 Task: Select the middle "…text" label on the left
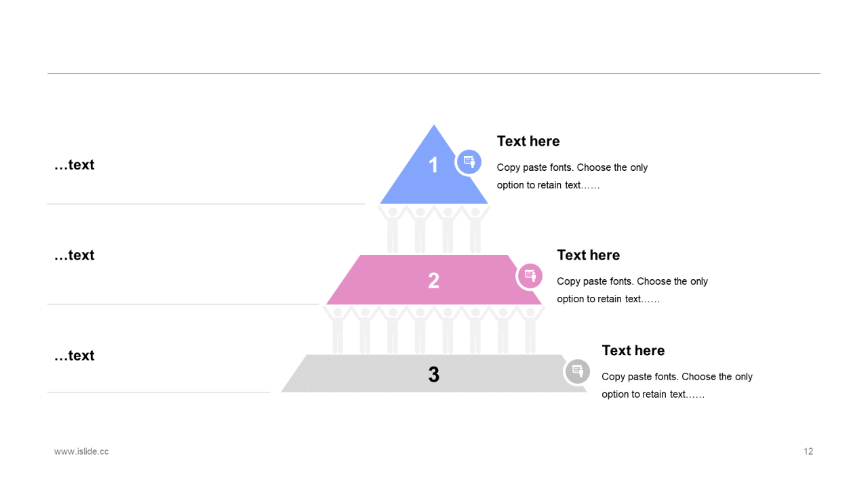[x=75, y=255]
